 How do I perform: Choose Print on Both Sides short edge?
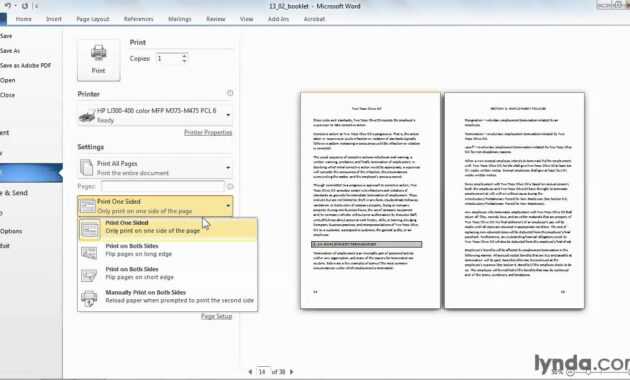coord(168,275)
